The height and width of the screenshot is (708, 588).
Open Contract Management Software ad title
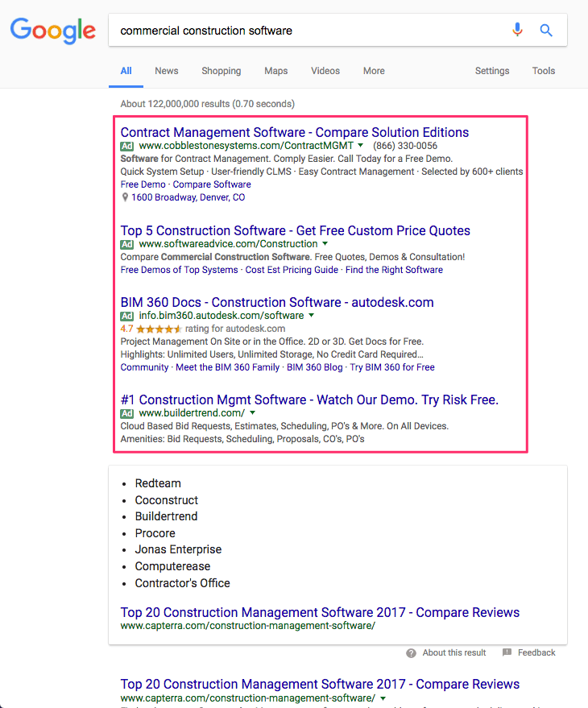click(295, 132)
